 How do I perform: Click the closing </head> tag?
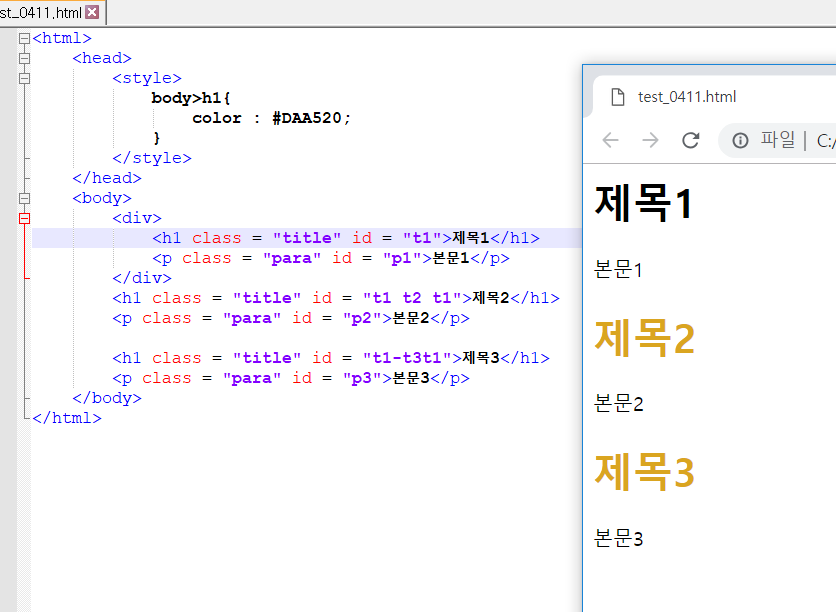click(x=107, y=178)
